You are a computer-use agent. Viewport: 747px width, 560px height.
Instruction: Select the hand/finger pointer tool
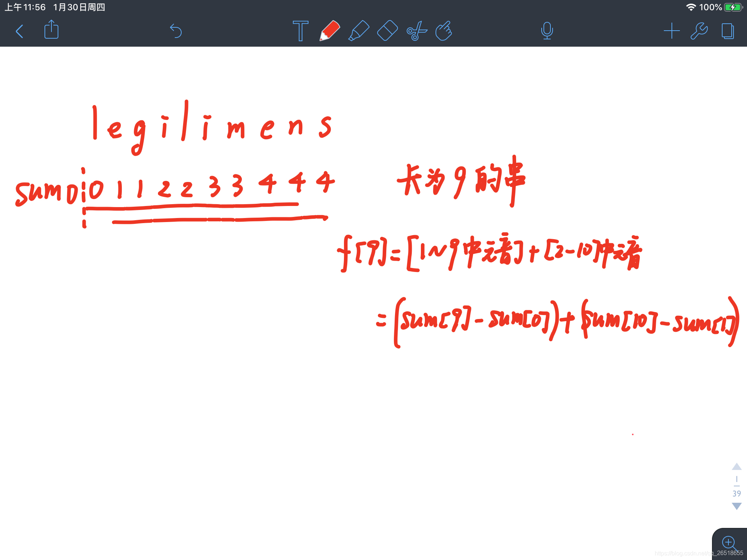pos(444,31)
